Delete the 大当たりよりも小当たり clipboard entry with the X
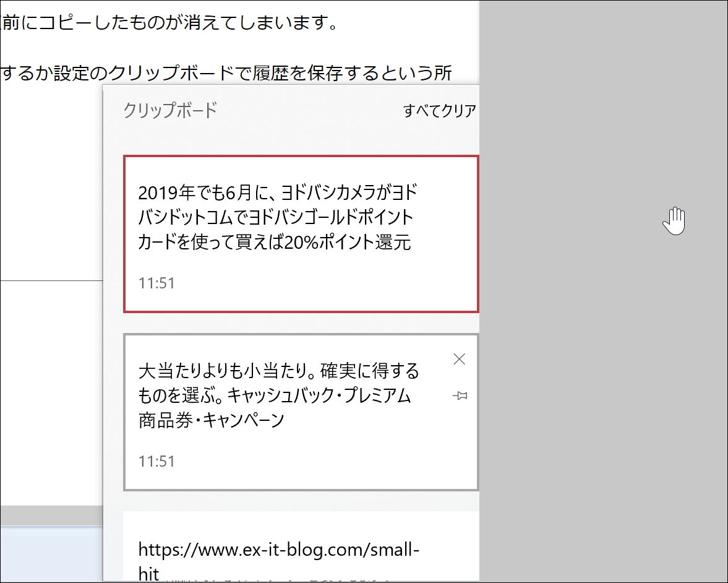728x583 pixels. (459, 359)
